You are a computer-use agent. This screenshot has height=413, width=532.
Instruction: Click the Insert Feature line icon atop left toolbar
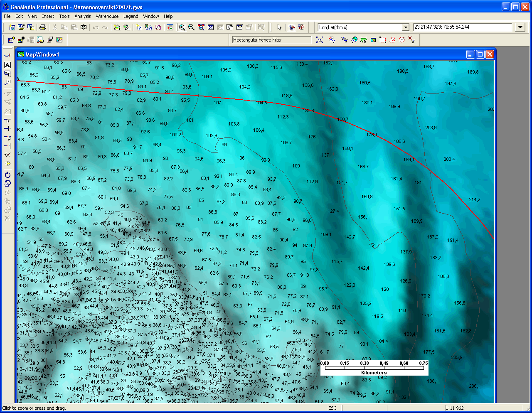(x=7, y=55)
